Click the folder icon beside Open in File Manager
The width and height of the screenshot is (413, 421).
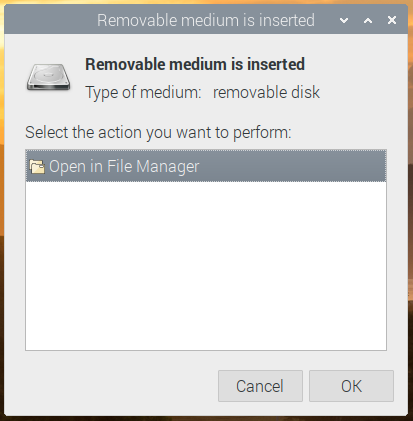point(37,166)
